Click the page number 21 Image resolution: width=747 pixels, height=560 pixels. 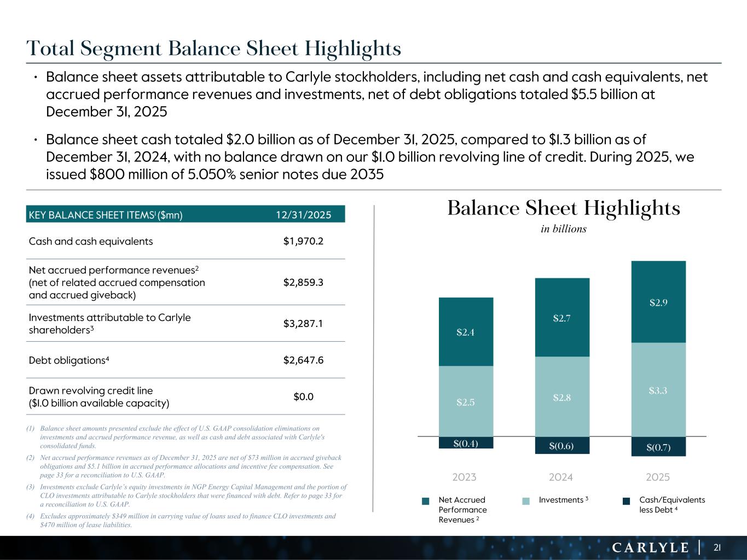(x=717, y=547)
